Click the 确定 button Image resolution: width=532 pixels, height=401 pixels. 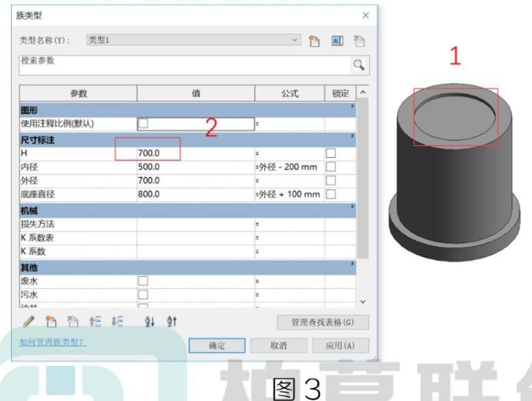point(217,345)
